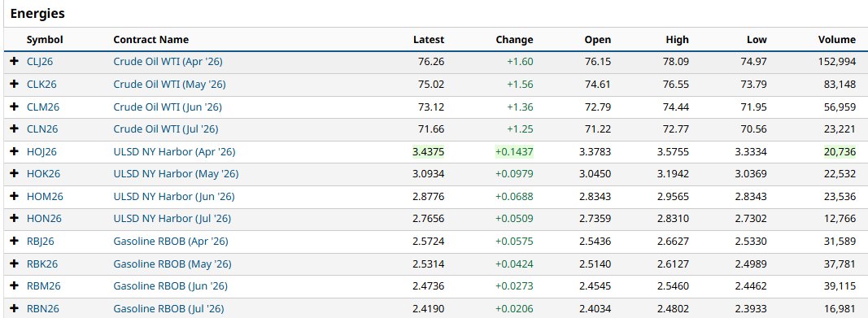Sort by the Latest column header
Image resolution: width=868 pixels, height=318 pixels.
click(429, 40)
